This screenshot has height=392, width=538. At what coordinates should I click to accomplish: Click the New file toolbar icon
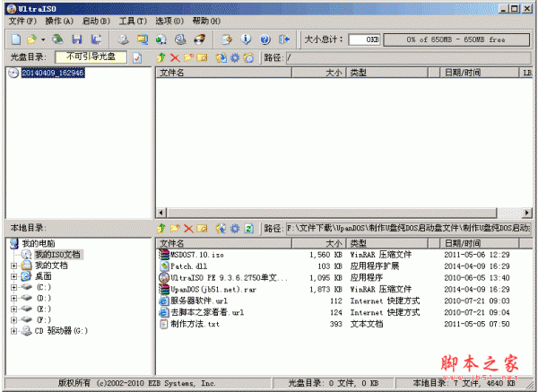tap(16, 39)
